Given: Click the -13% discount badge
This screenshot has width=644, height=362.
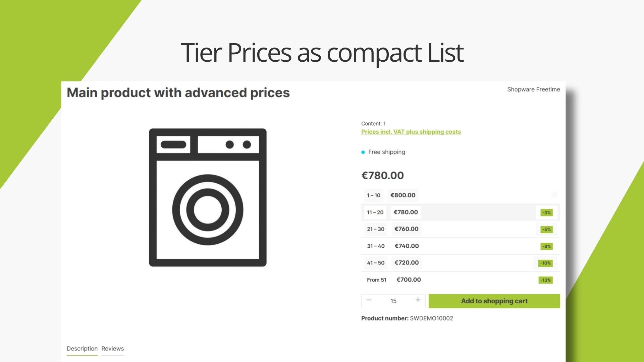Looking at the screenshot, I should click(545, 280).
